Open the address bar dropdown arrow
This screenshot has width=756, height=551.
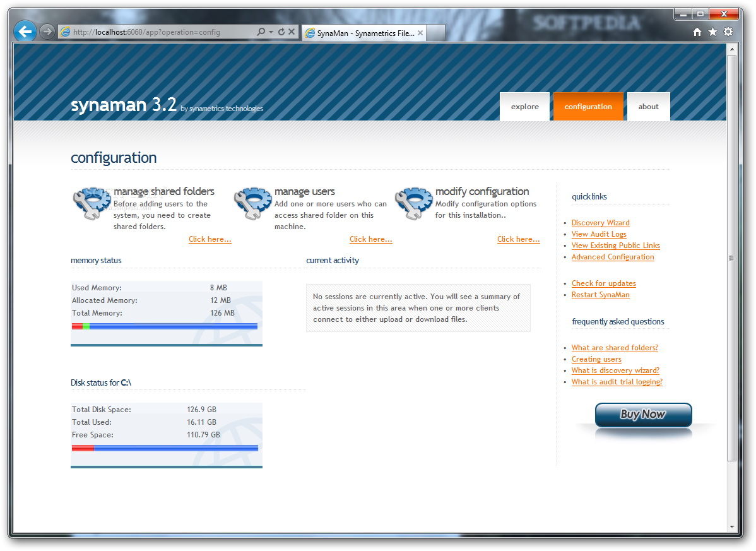(271, 32)
